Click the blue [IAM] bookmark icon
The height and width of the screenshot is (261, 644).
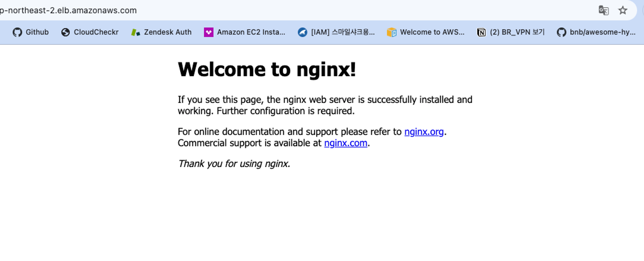(x=303, y=32)
